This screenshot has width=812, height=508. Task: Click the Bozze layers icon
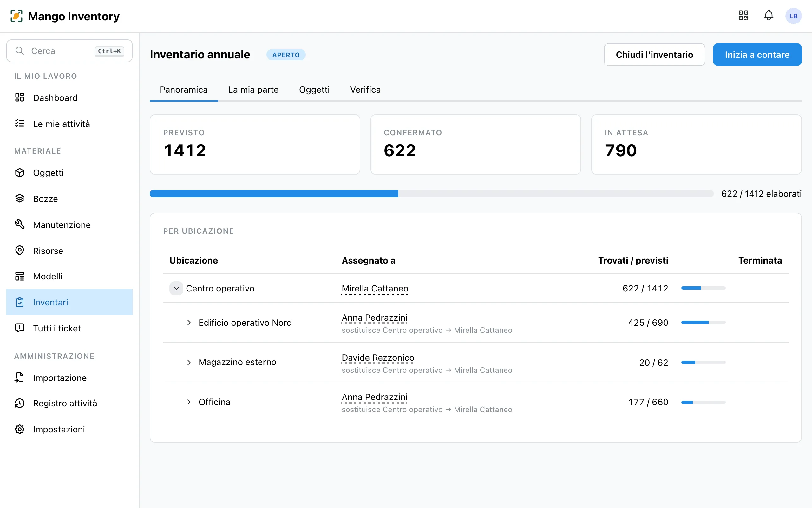[19, 198]
